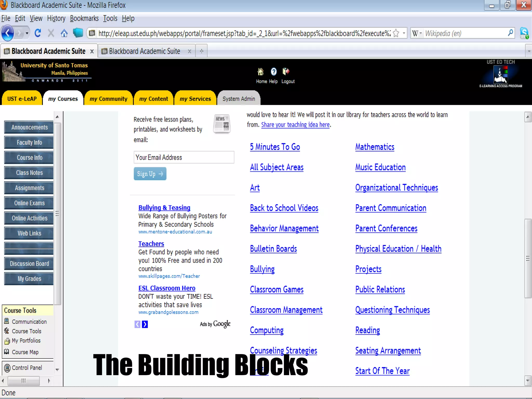The image size is (532, 399).
Task: Switch to the my Content tab
Action: point(154,99)
